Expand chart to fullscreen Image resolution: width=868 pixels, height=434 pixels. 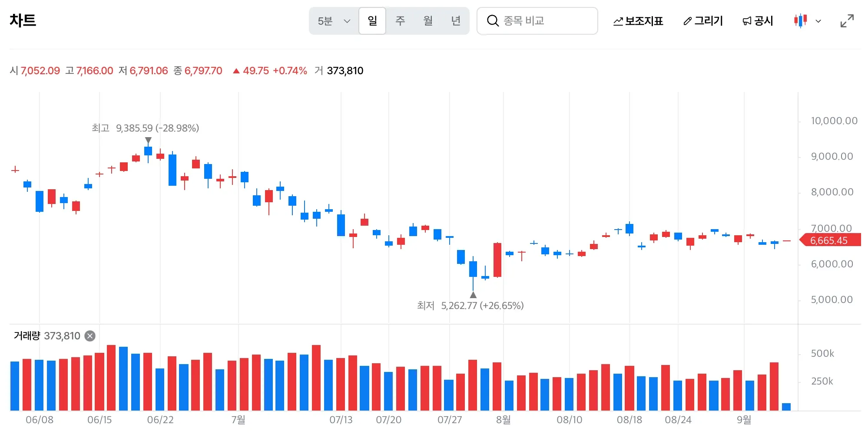[x=847, y=21]
